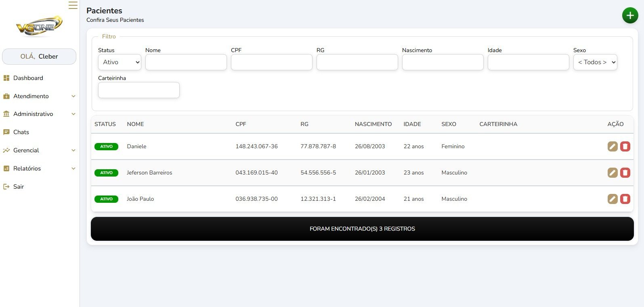This screenshot has height=307, width=644.
Task: Toggle the hamburger sidebar menu icon
Action: [73, 5]
